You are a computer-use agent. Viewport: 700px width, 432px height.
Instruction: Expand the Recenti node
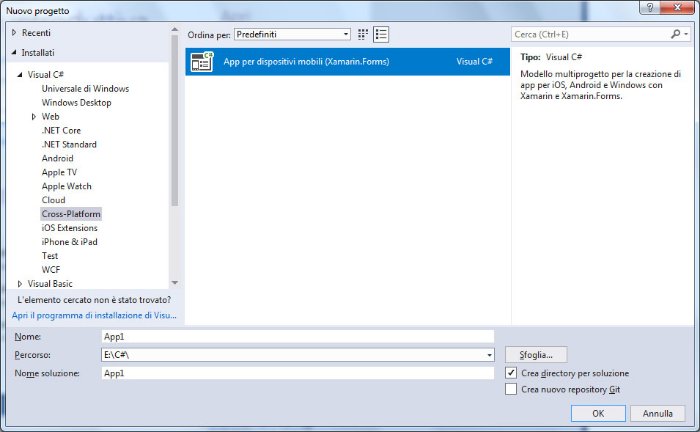(14, 33)
